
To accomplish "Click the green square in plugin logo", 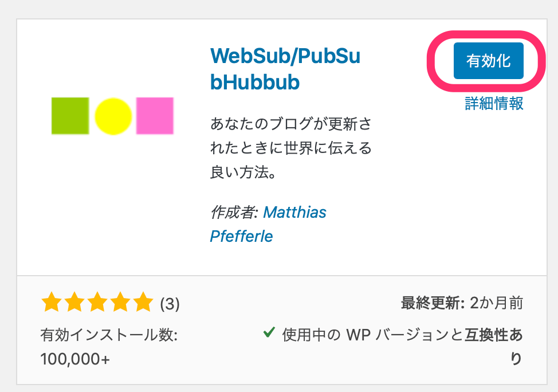I will pyautogui.click(x=70, y=116).
